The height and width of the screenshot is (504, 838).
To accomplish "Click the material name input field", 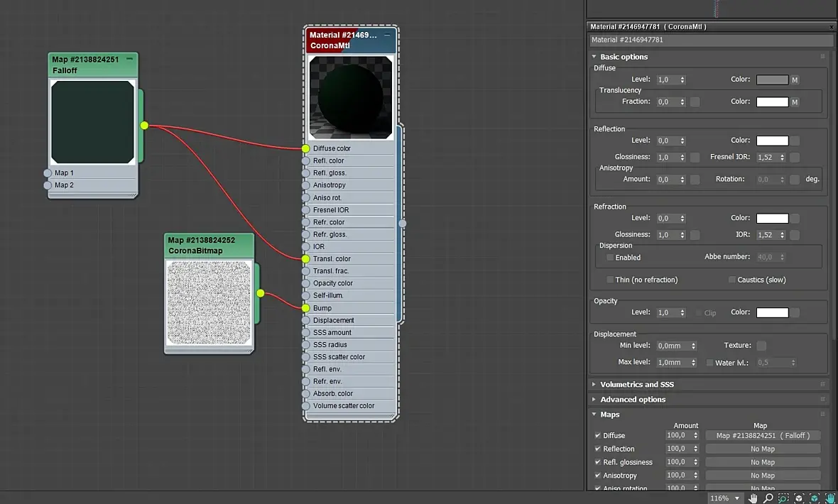I will [709, 40].
